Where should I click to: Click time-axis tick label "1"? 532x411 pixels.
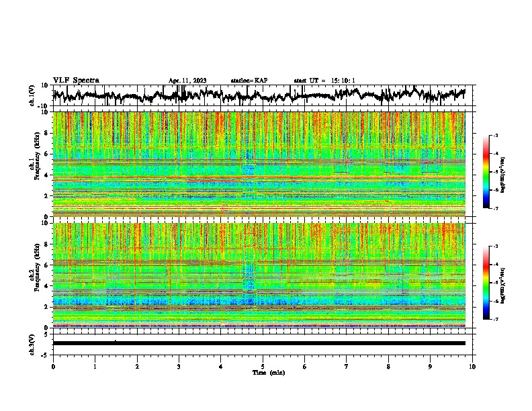[95, 367]
